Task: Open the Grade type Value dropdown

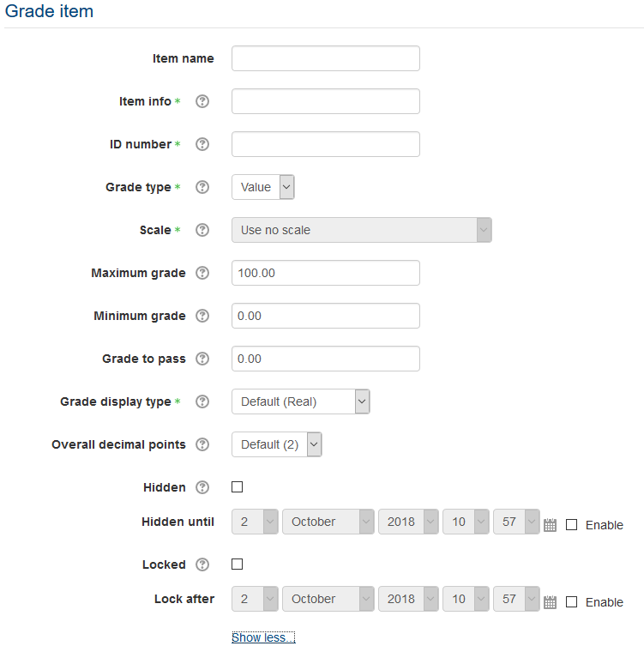Action: tap(263, 187)
